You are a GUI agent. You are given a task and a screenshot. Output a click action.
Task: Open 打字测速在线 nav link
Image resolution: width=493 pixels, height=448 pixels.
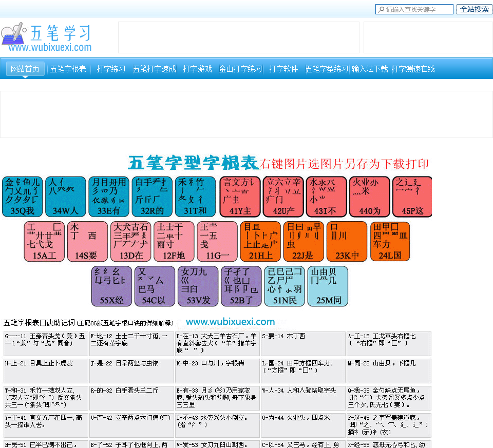click(x=413, y=69)
